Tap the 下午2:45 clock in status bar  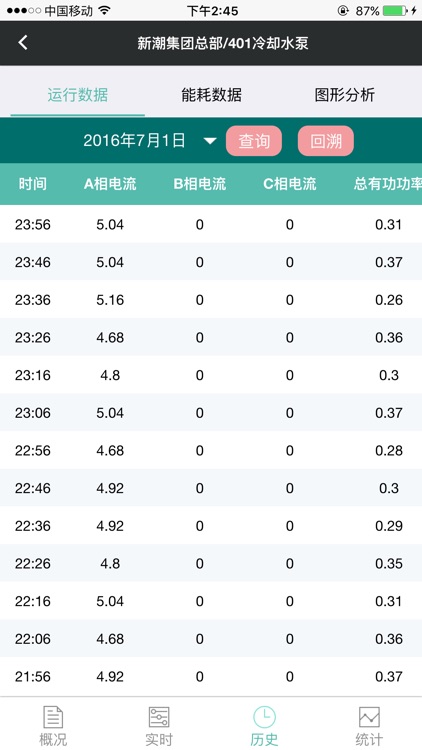click(x=212, y=11)
